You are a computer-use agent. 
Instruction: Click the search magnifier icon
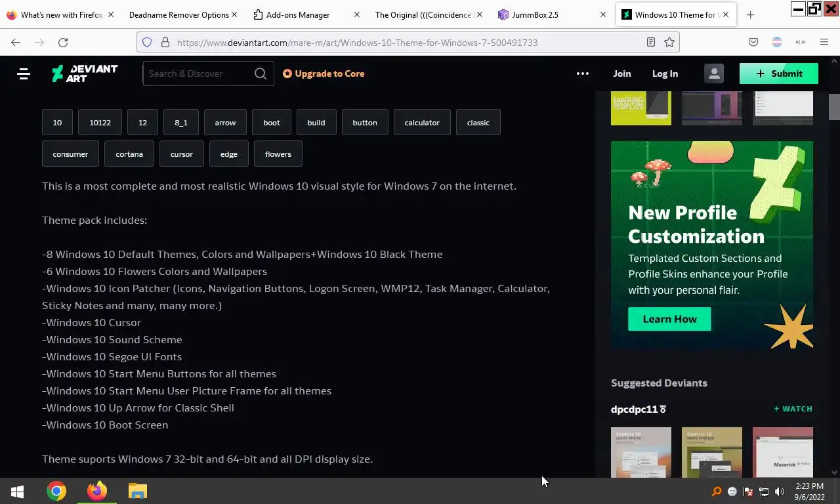pos(261,73)
